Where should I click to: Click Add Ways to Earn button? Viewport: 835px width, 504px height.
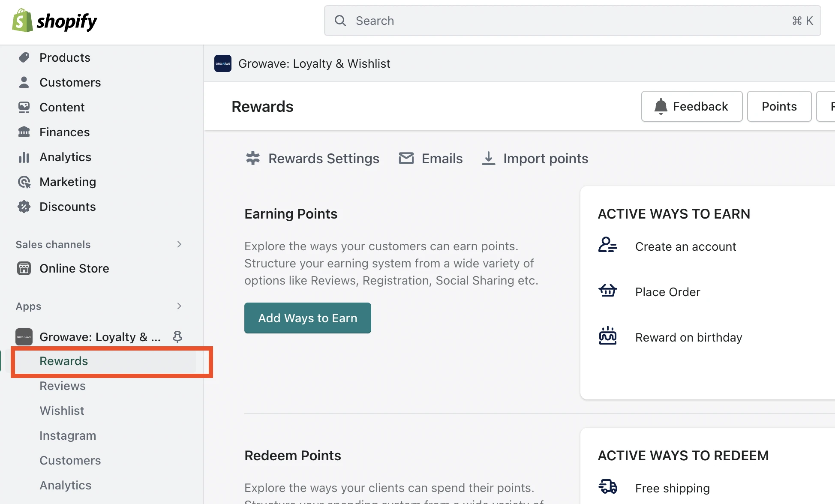(308, 318)
